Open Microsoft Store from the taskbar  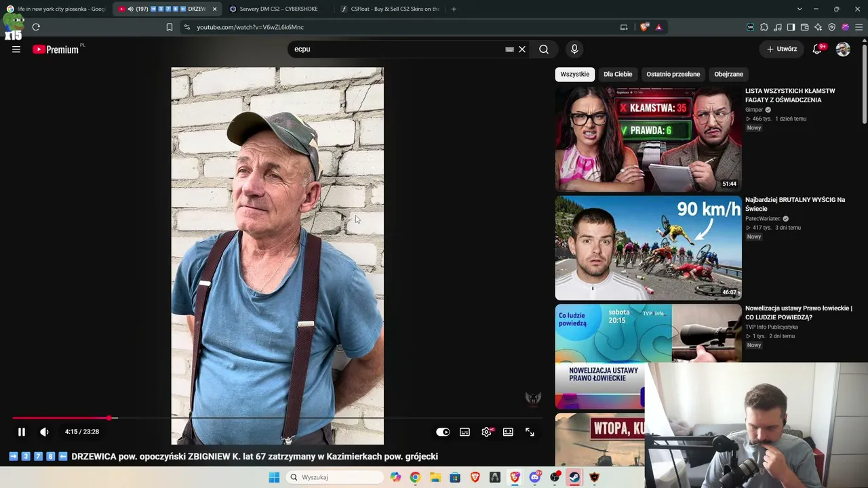[455, 477]
